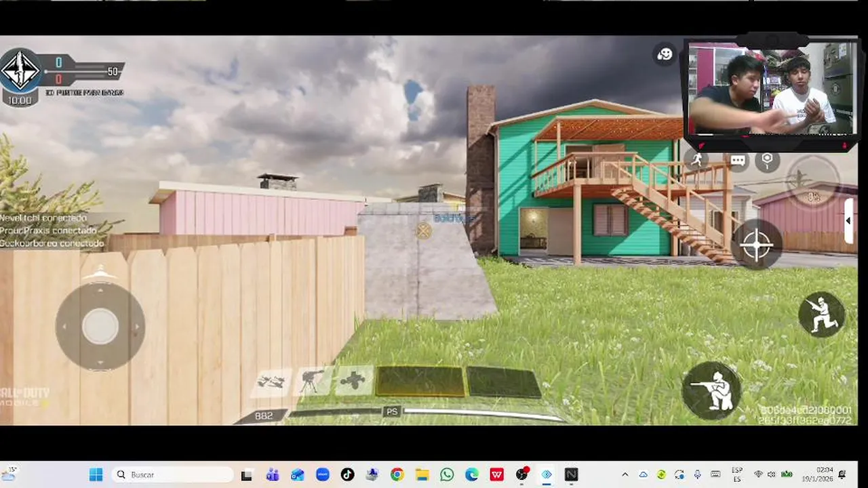This screenshot has height=488, width=868.
Task: Open the Windows Start menu
Action: (96, 474)
